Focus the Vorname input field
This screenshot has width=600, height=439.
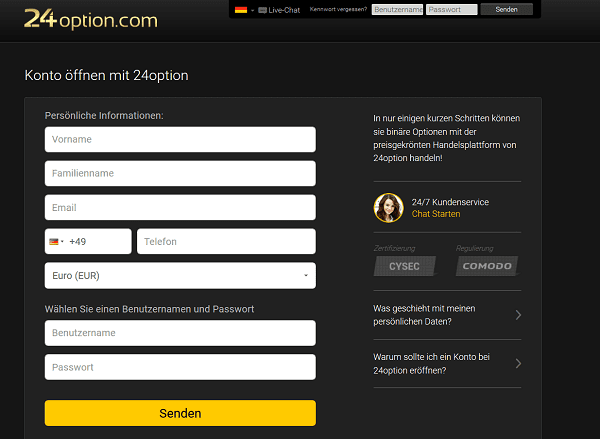pyautogui.click(x=180, y=139)
